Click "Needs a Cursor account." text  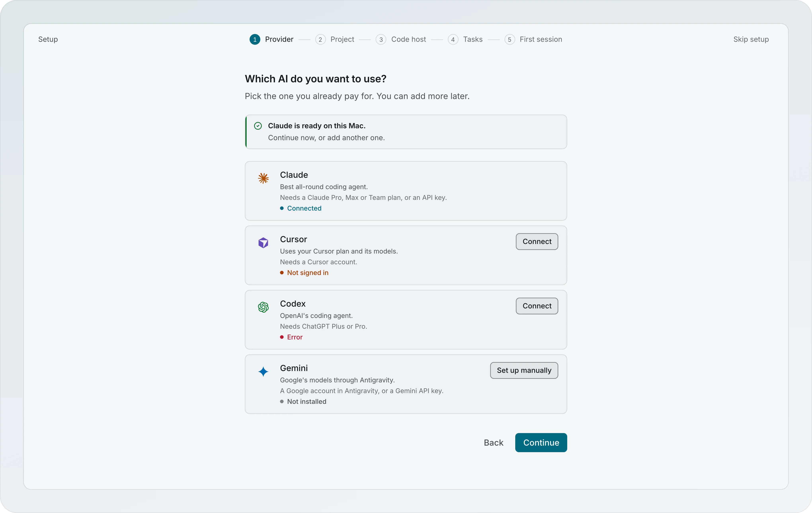tap(318, 262)
